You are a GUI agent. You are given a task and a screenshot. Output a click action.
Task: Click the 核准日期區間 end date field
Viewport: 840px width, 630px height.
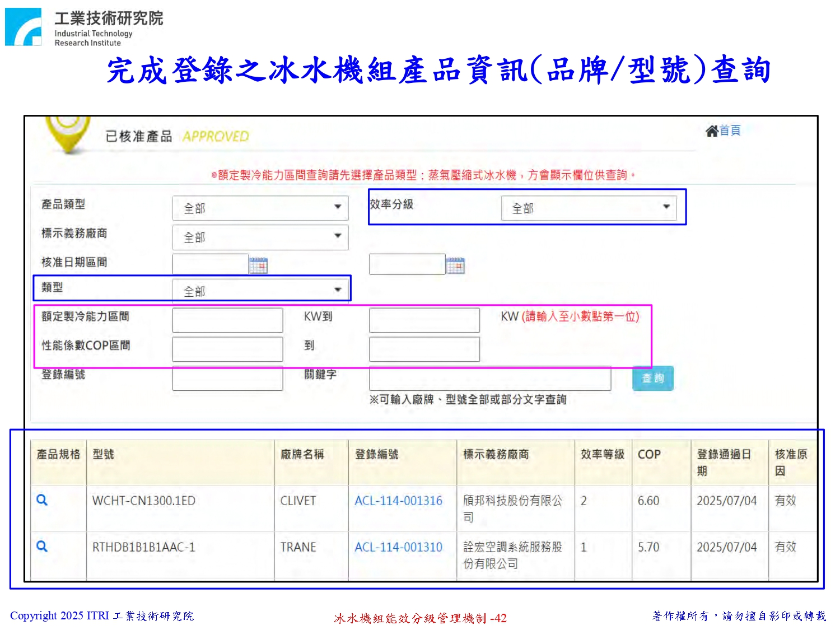[407, 264]
